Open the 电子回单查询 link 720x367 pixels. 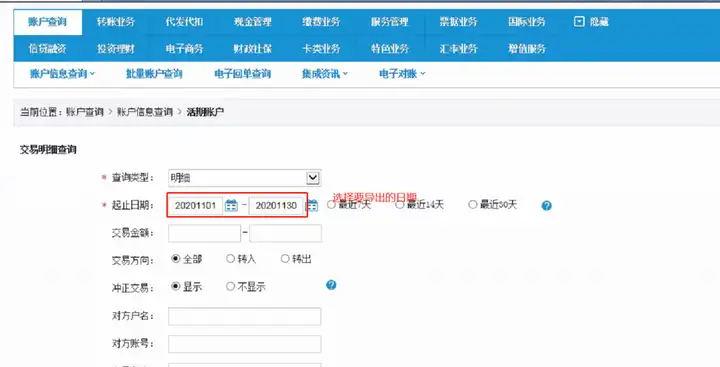[242, 73]
